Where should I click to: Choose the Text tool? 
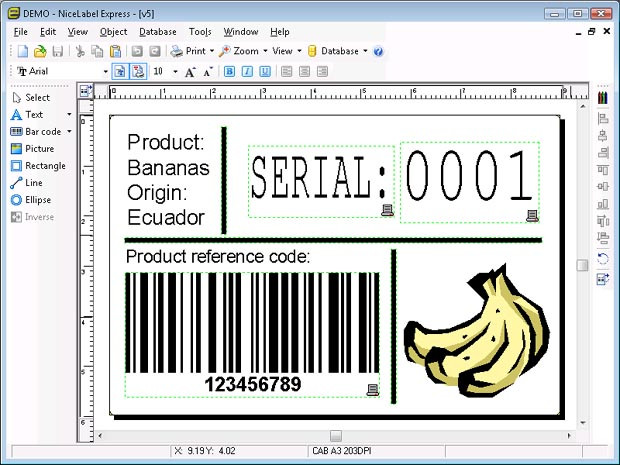coord(27,114)
